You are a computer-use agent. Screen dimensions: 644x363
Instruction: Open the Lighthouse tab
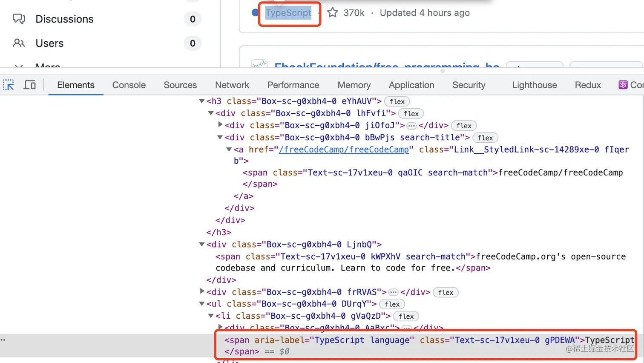click(x=535, y=85)
